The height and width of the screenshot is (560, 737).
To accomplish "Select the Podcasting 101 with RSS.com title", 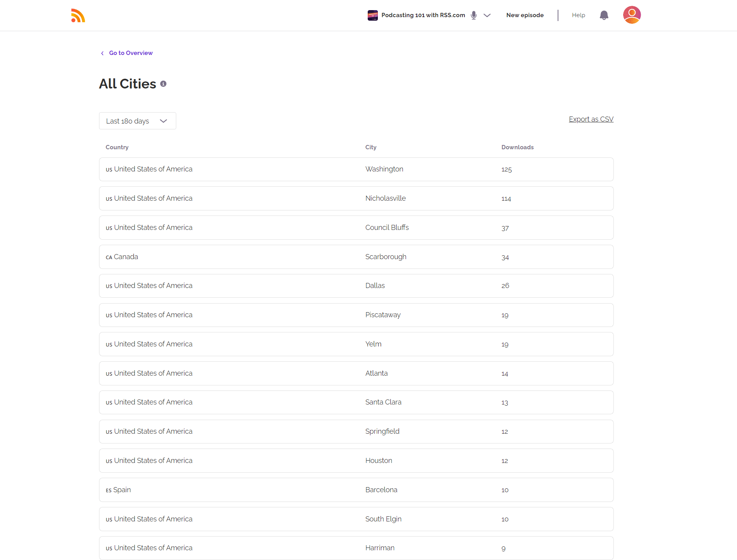I will click(x=423, y=15).
